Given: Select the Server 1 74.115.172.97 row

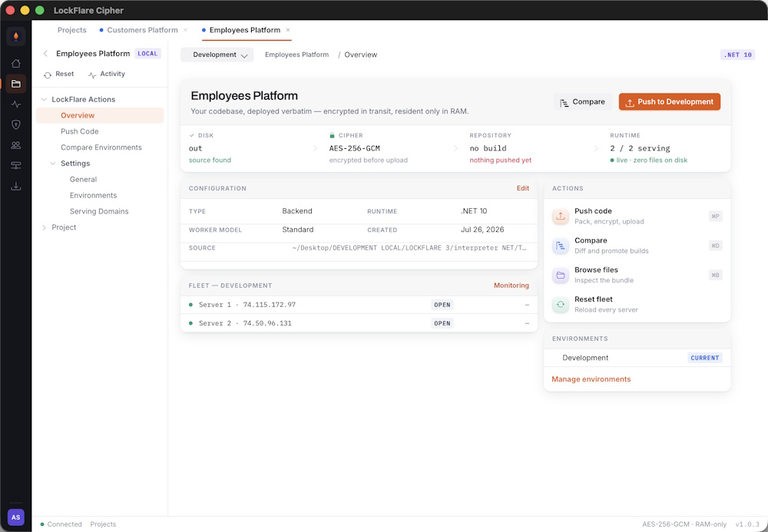Looking at the screenshot, I should [x=359, y=305].
